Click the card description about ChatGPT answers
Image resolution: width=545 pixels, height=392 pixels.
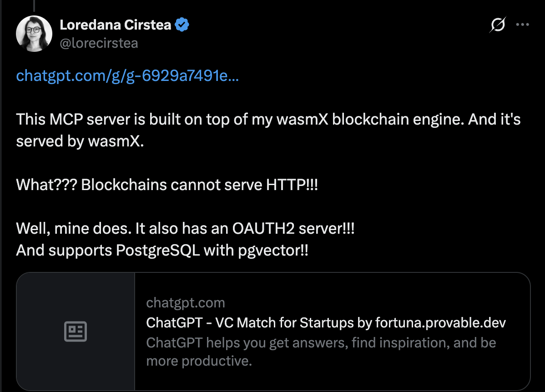point(321,342)
